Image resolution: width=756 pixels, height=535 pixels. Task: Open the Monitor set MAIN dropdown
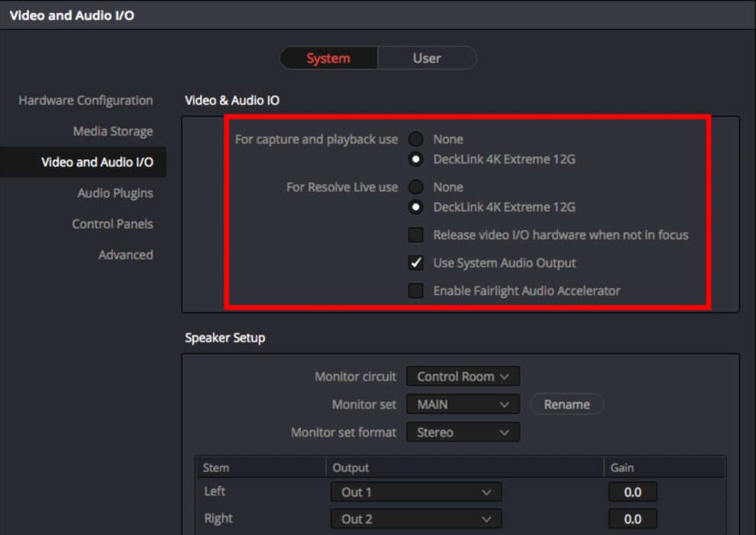(463, 404)
